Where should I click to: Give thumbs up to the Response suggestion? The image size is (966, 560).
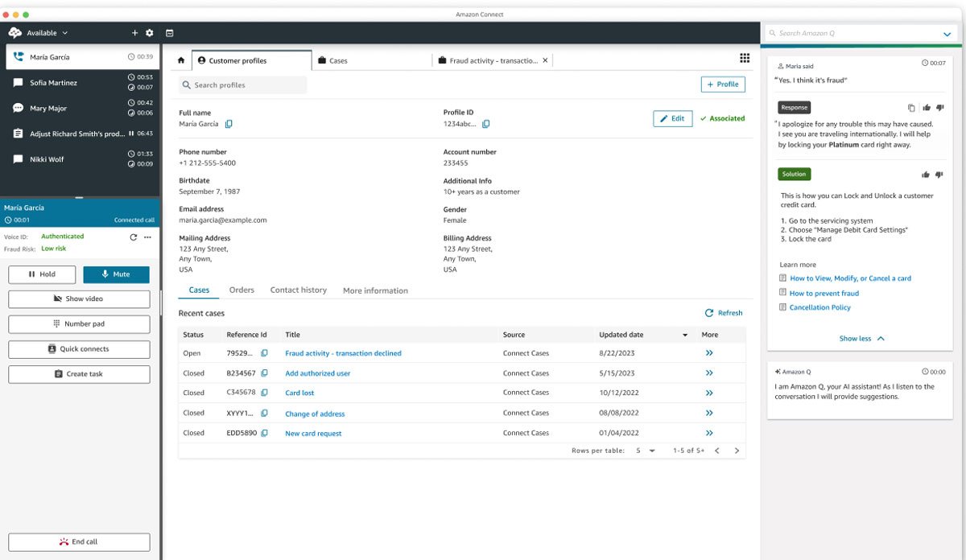[927, 107]
